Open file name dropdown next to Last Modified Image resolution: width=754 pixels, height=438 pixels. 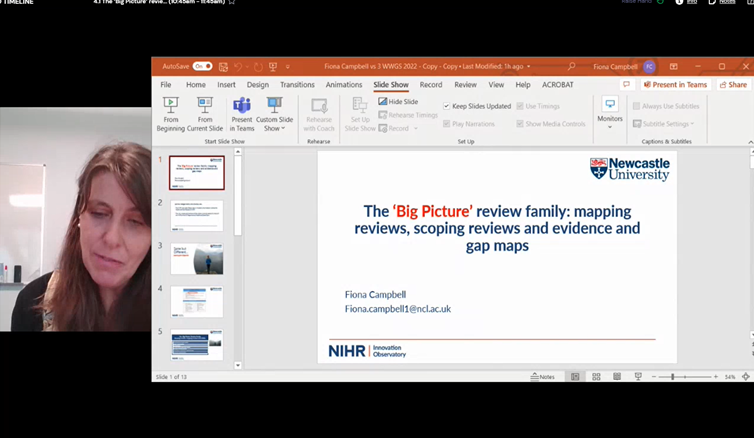coord(528,67)
